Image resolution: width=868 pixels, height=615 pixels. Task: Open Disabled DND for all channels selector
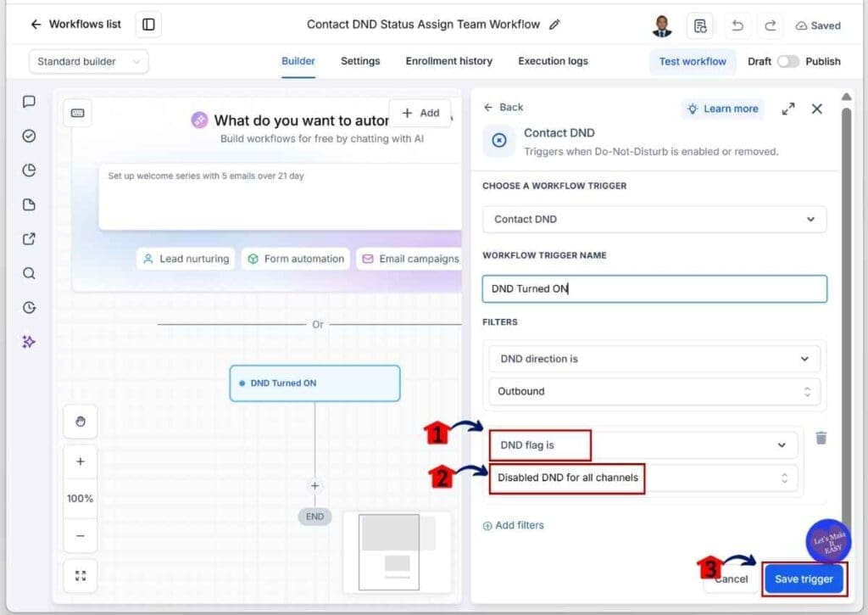(643, 478)
